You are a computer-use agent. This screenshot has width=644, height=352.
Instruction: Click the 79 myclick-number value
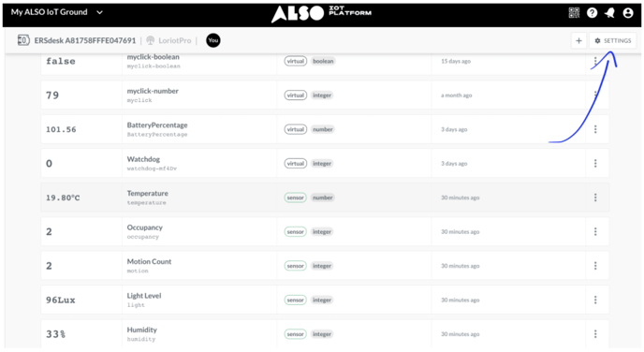click(52, 95)
